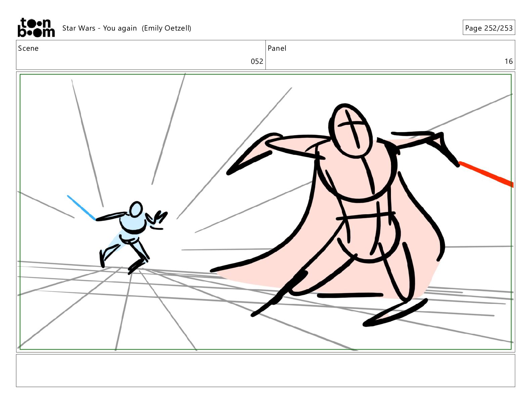Viewport: 532px width, 411px height.
Task: Click the 'Panel' label
Action: pos(277,48)
